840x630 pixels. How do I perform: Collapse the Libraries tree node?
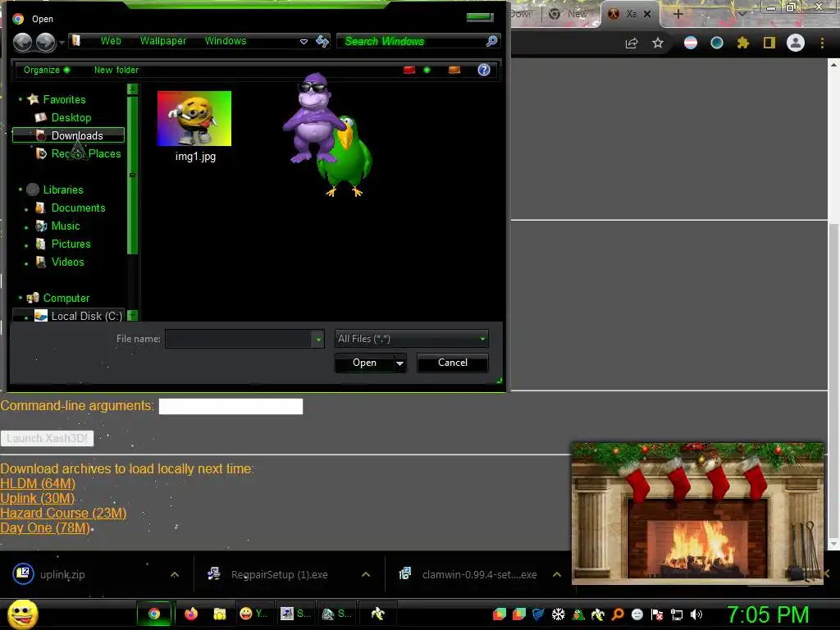tap(21, 189)
